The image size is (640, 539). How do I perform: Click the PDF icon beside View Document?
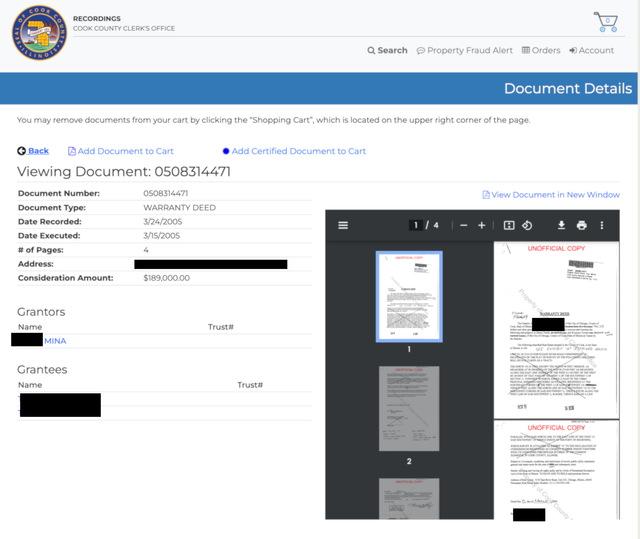coord(486,195)
